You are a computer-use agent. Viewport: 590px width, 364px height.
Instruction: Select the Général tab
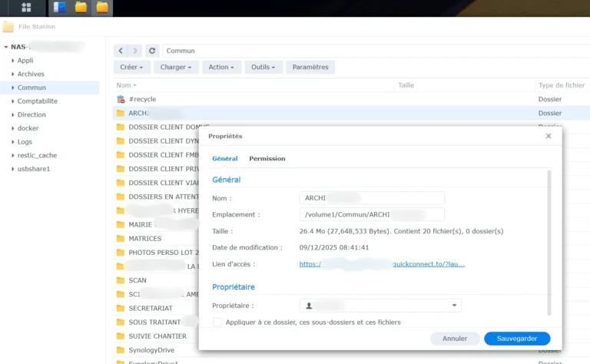(x=224, y=159)
